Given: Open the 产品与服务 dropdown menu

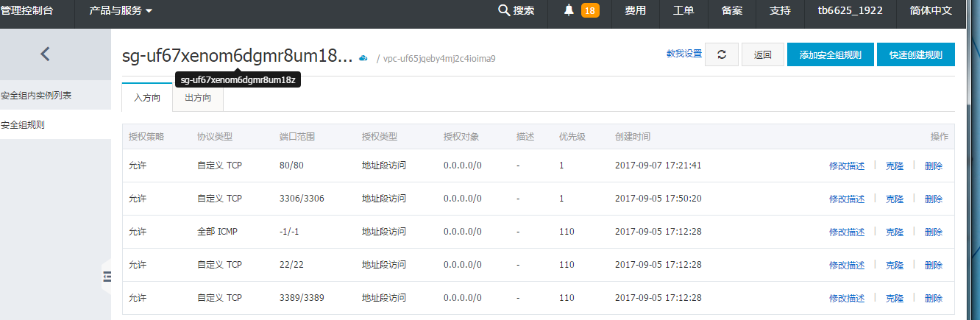Looking at the screenshot, I should 121,11.
